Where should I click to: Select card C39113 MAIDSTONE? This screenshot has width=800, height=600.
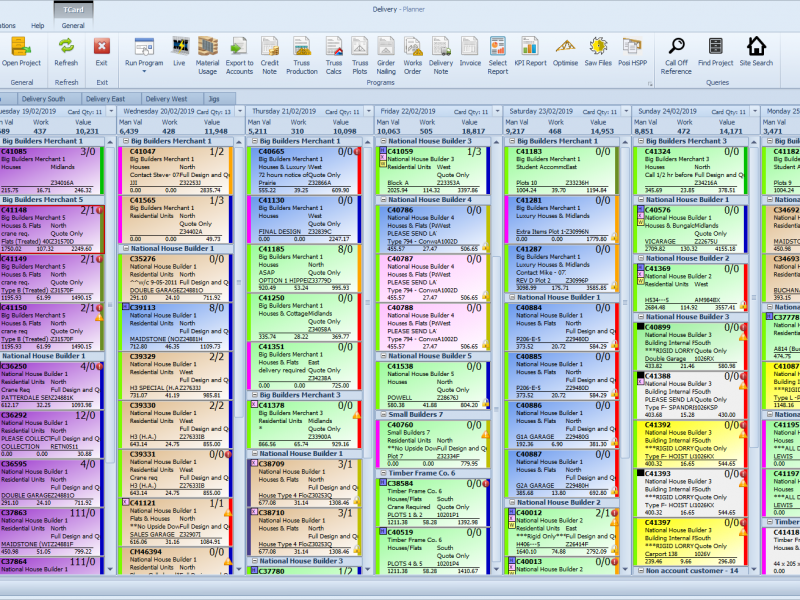176,327
